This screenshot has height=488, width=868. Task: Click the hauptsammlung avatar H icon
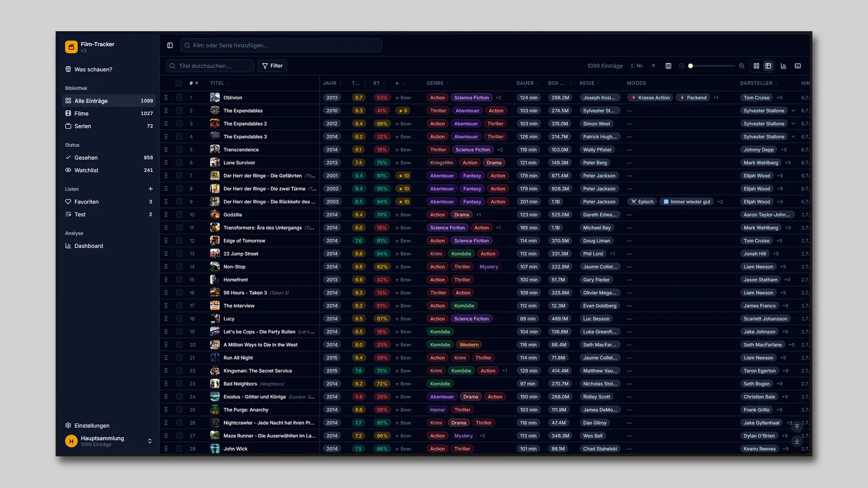click(71, 441)
